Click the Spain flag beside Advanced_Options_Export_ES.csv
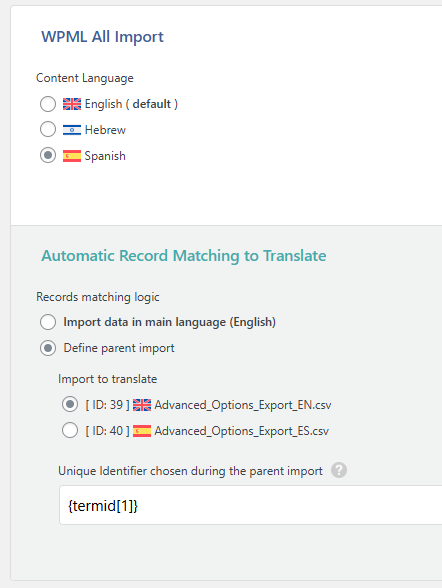Image resolution: width=442 pixels, height=588 pixels. 142,431
